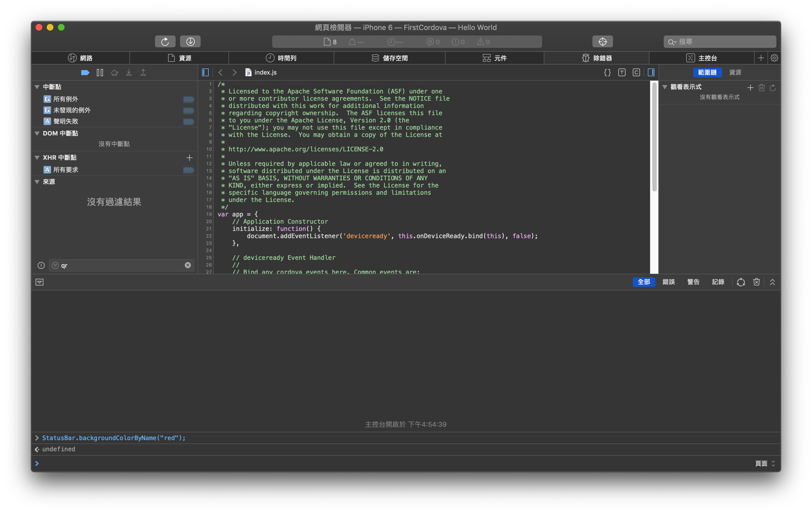The width and height of the screenshot is (812, 513).
Task: Toggle code coverage with the C icon
Action: (636, 72)
